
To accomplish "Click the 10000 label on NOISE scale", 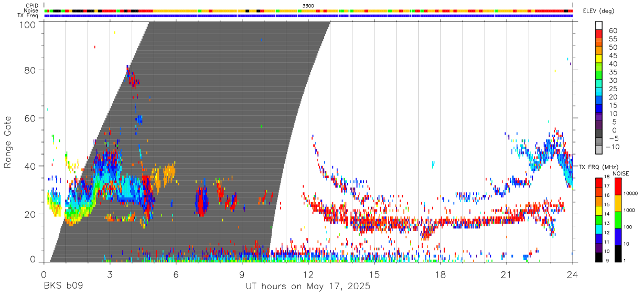I will pyautogui.click(x=630, y=194).
